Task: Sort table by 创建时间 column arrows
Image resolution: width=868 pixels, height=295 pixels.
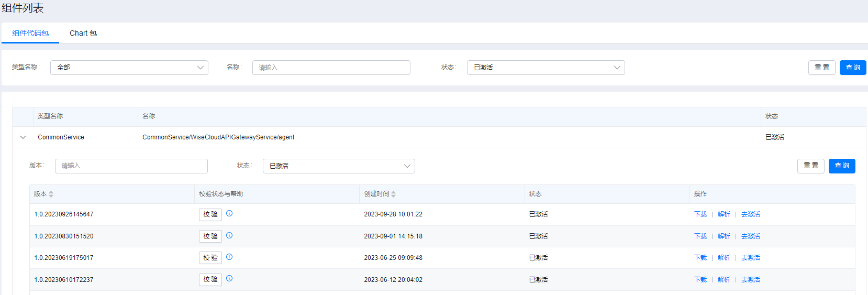Action: [x=393, y=194]
